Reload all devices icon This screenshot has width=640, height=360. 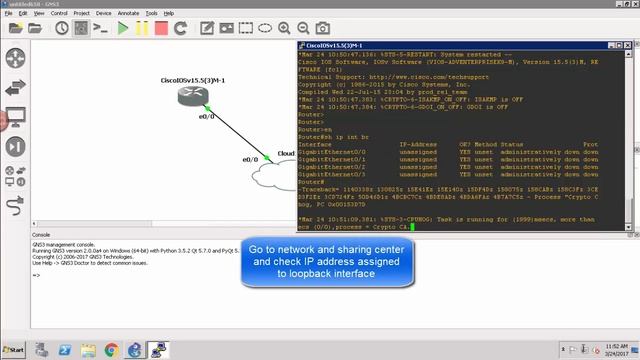(x=180, y=28)
